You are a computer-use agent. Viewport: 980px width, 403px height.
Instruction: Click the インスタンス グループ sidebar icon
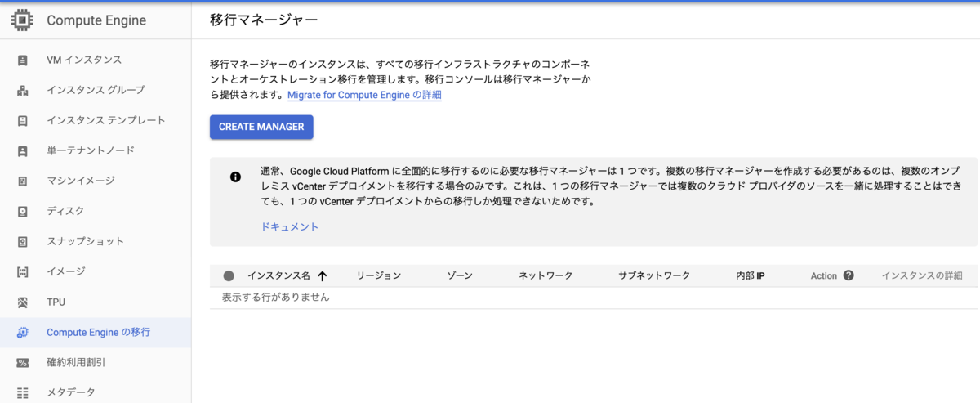[x=23, y=91]
